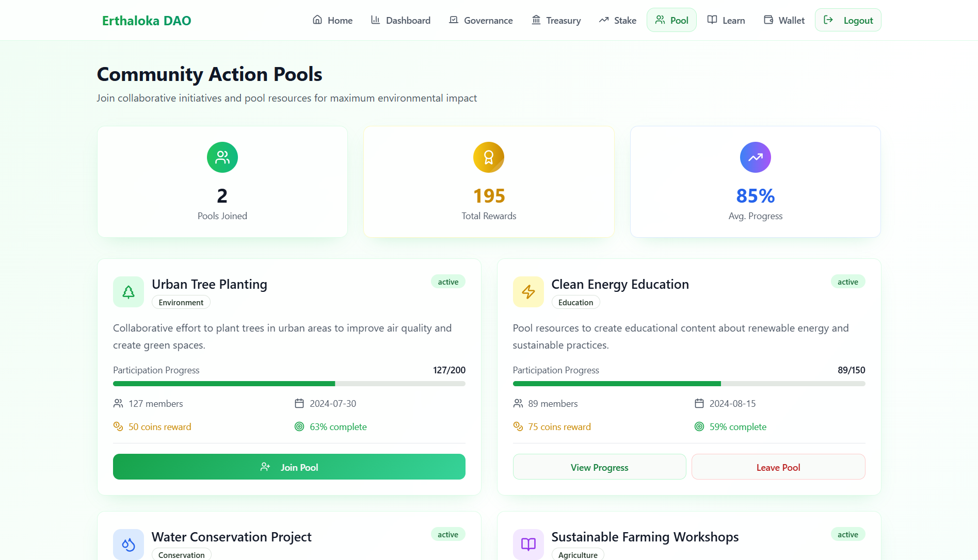Viewport: 978px width, 560px height.
Task: Click the Education category tag
Action: coord(575,302)
